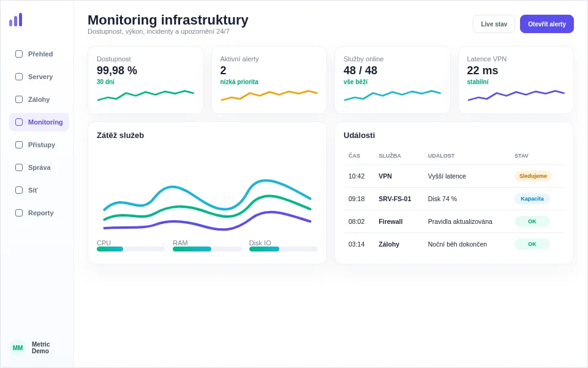Click the Služby online sparkline
Viewport: 588px width, 368px height.
coord(392,96)
